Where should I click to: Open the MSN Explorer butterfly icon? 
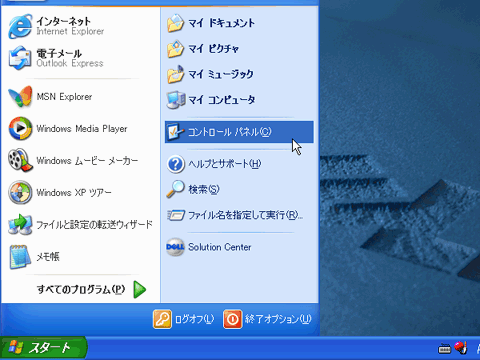click(20, 97)
